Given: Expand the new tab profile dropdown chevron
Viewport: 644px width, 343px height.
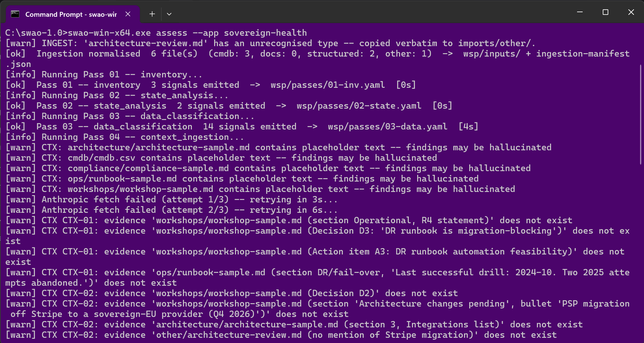Looking at the screenshot, I should pyautogui.click(x=169, y=14).
